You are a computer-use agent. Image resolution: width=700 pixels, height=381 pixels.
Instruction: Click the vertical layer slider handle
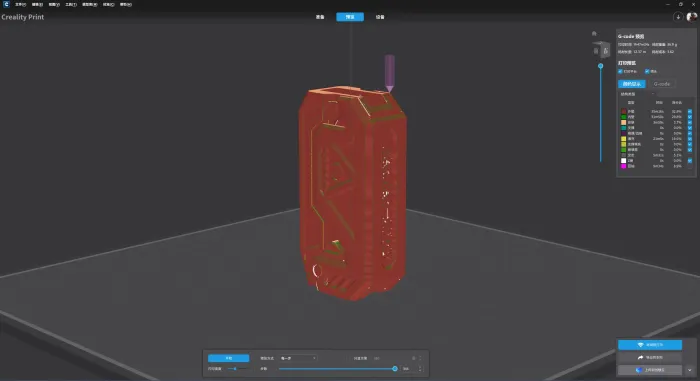600,66
